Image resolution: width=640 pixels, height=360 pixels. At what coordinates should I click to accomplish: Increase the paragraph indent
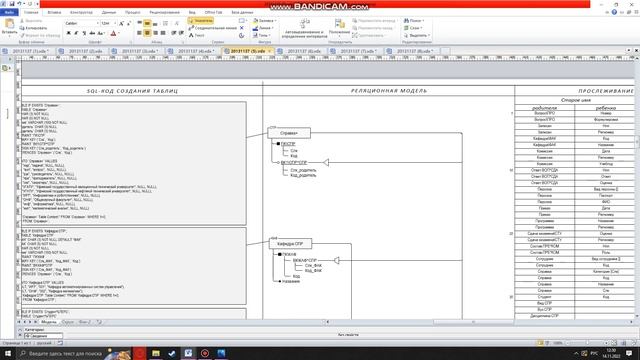point(181,33)
